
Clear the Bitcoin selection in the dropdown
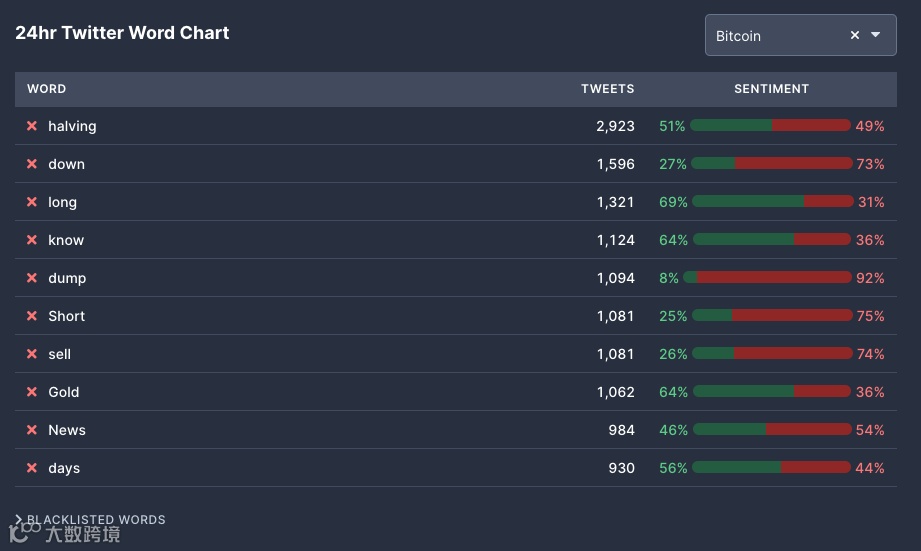tap(855, 35)
